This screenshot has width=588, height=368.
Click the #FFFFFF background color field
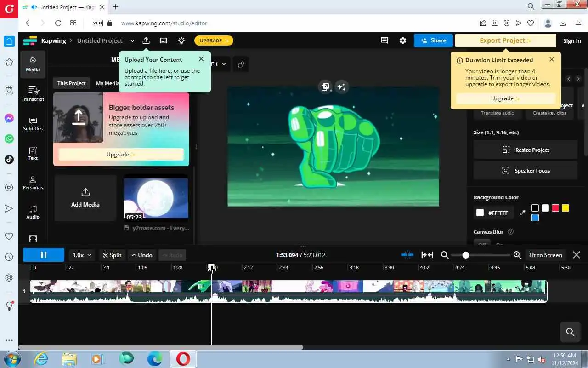(x=494, y=213)
